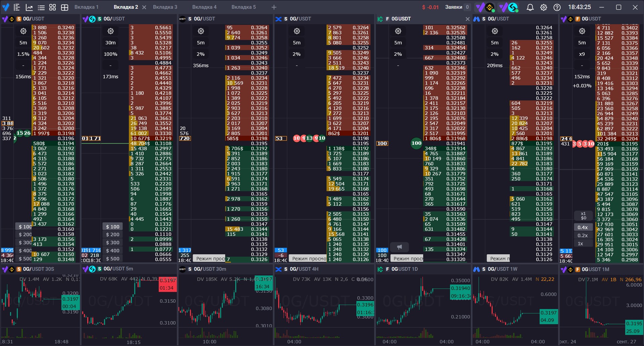Open settings gear in the x9 futures panel
The width and height of the screenshot is (644, 346).
click(582, 31)
